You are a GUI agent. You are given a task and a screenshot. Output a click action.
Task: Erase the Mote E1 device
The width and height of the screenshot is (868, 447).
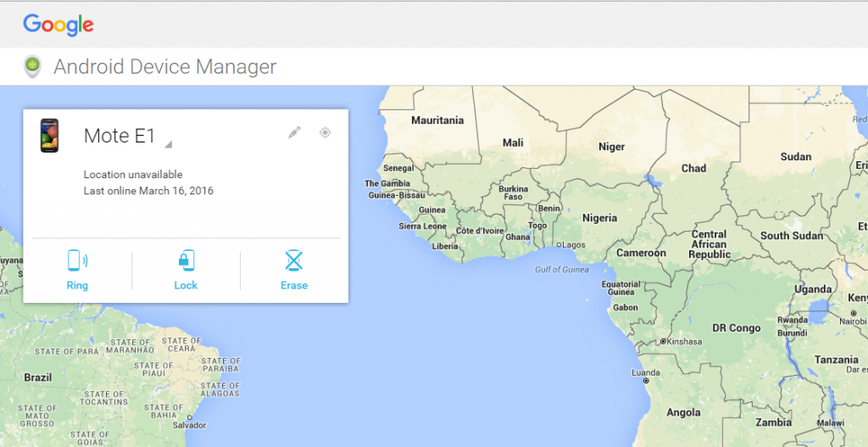294,271
